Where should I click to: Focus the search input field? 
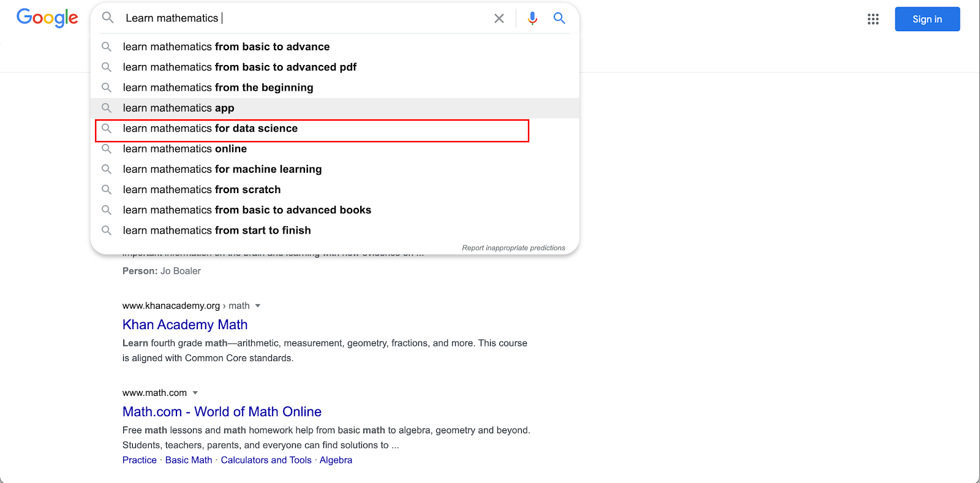click(306, 18)
